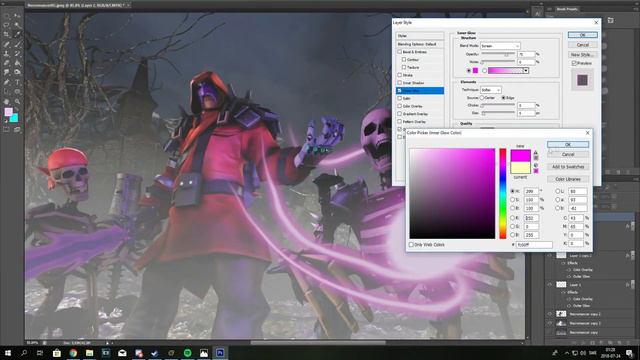Select the Move tool
640x360 pixels.
point(17,16)
